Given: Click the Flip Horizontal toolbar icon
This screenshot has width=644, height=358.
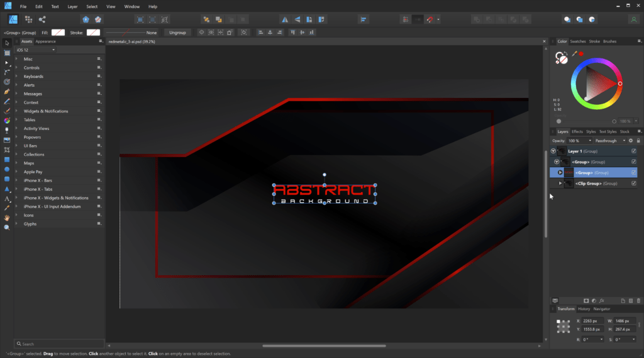Looking at the screenshot, I should (285, 19).
